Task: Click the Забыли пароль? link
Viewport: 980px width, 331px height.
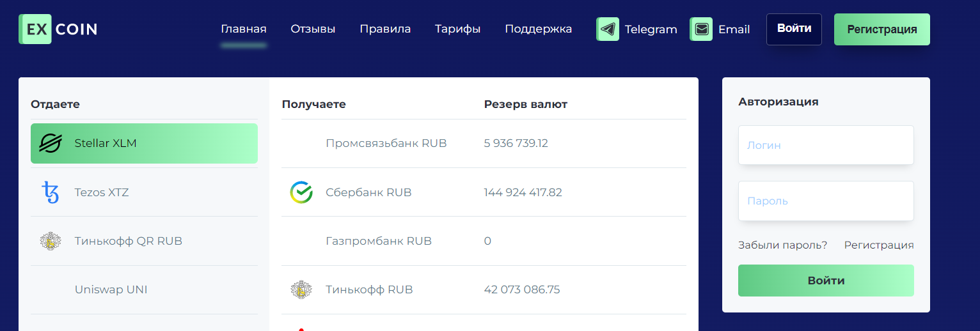Action: click(782, 245)
